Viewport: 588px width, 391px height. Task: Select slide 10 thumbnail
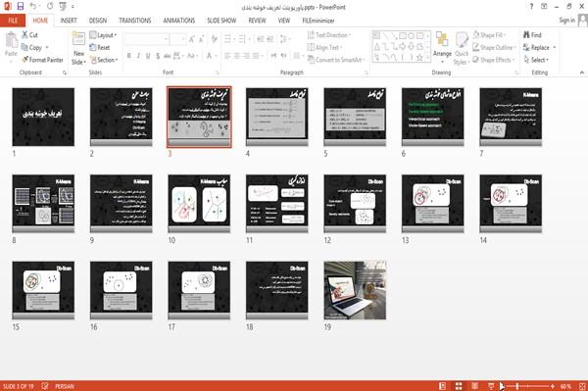[x=199, y=203]
